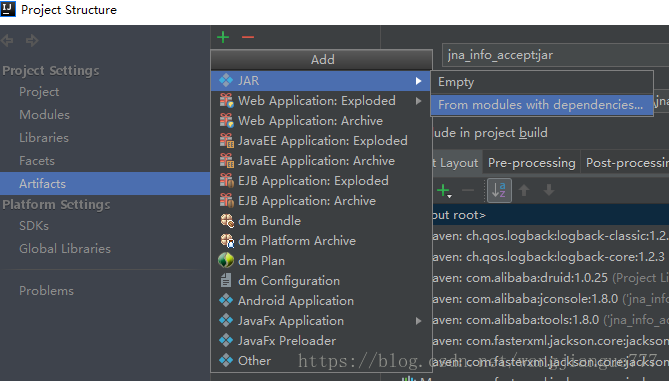Click the JavaFx Preloader diamond icon
This screenshot has height=381, width=669.
[226, 340]
